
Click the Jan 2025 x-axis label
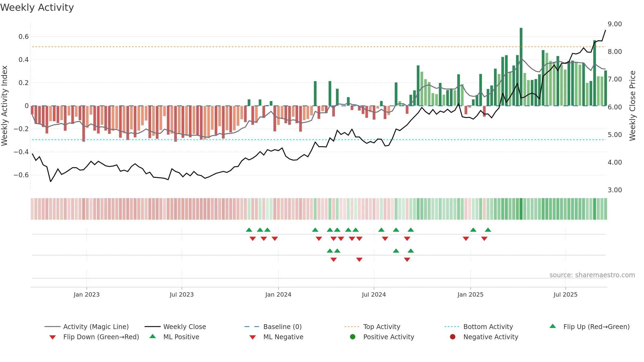[x=470, y=294]
